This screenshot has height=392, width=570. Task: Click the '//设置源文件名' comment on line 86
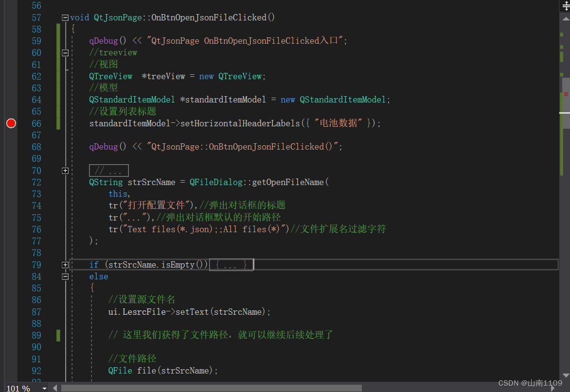(142, 300)
